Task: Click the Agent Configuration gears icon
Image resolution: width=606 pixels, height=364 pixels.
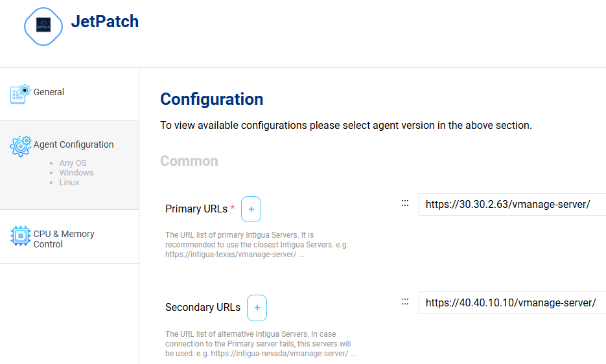Action: pyautogui.click(x=21, y=146)
